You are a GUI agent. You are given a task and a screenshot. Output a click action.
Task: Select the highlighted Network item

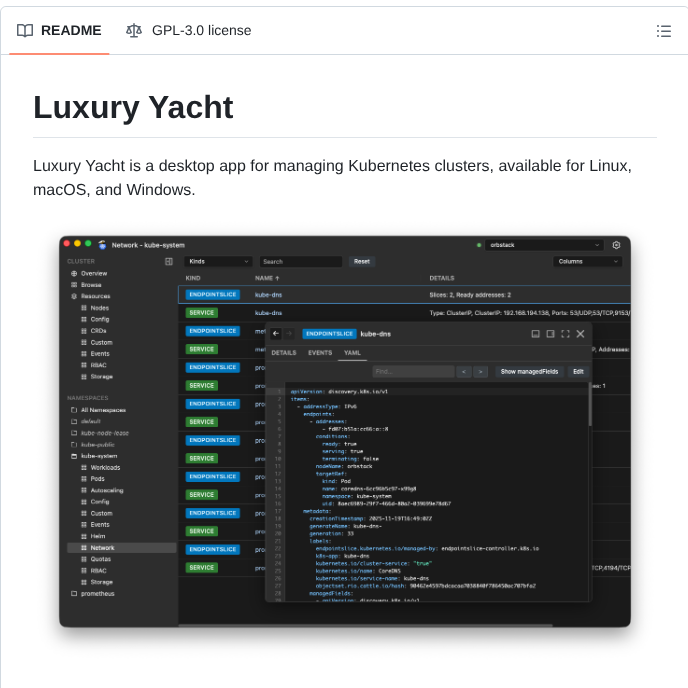point(122,548)
